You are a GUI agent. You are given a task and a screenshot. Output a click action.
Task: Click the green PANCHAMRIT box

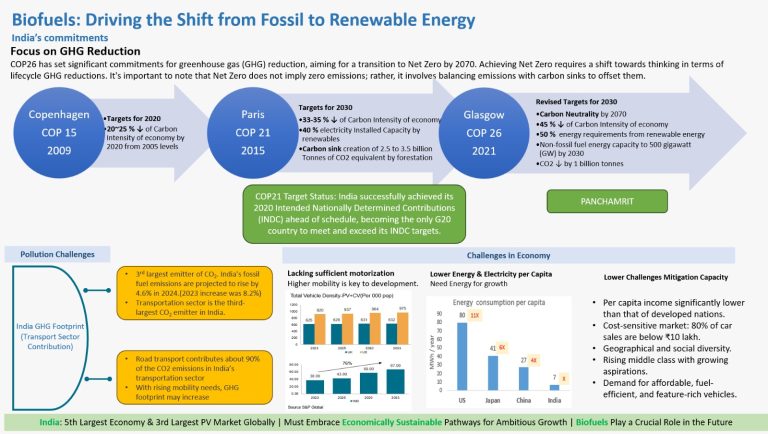click(607, 201)
